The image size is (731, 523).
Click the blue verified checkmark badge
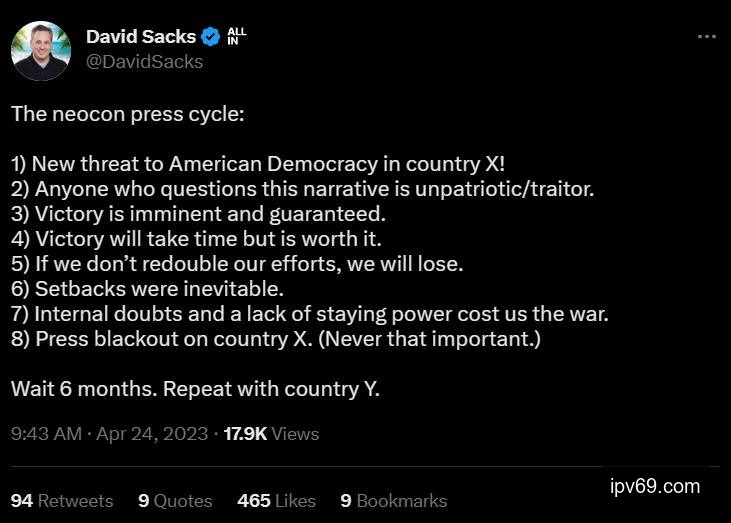(211, 37)
